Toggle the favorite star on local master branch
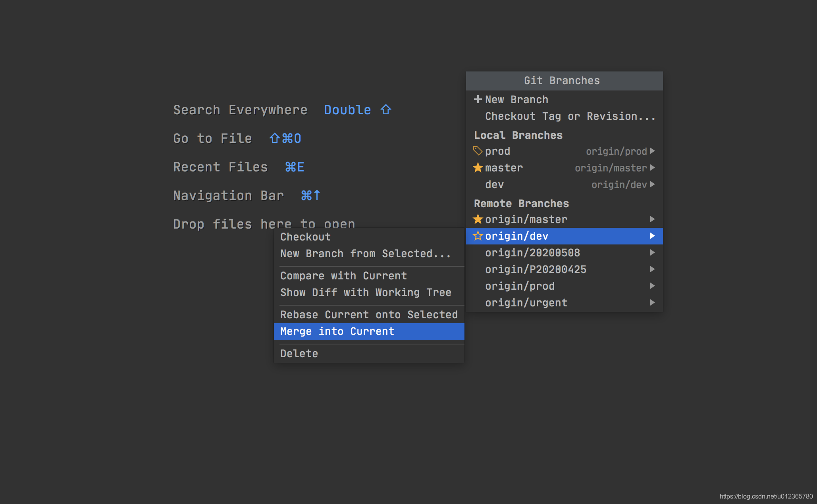This screenshot has width=817, height=504. pos(478,168)
